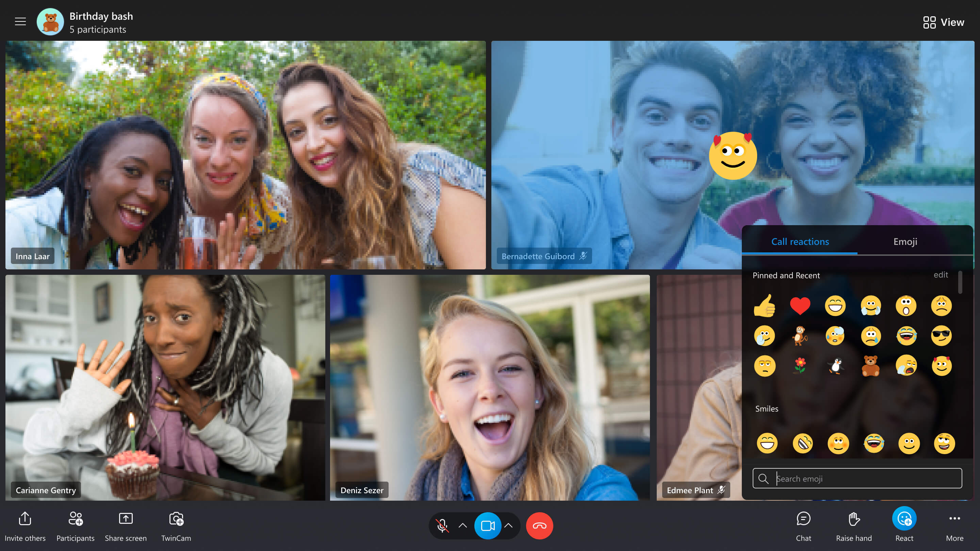Screen dimensions: 980x551
Task: Expand the video settings chevron
Action: pyautogui.click(x=509, y=525)
